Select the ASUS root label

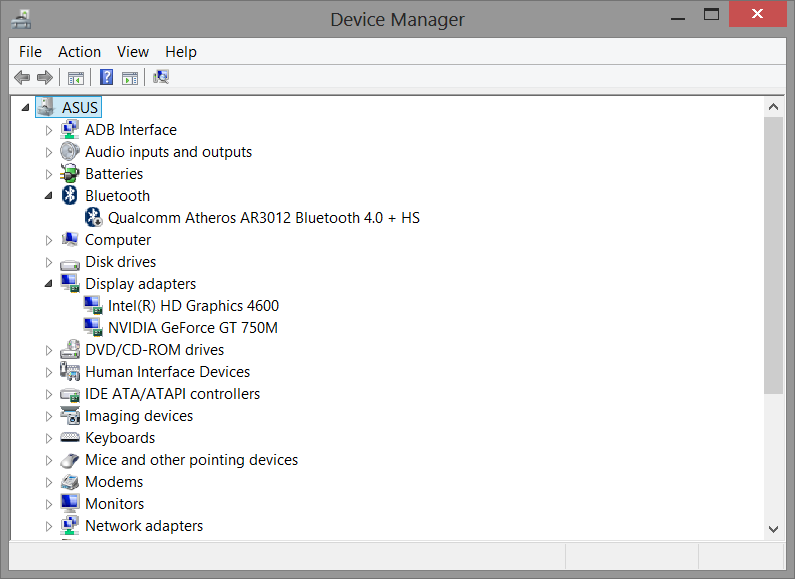80,107
